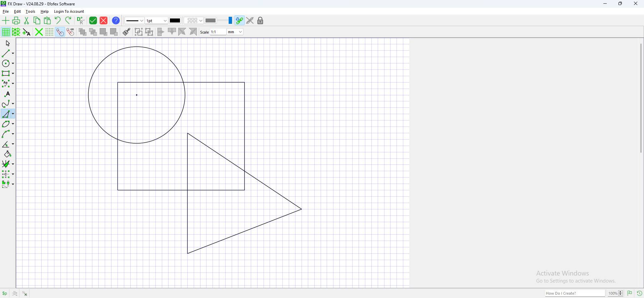Image resolution: width=644 pixels, height=298 pixels.
Task: Toggle the dotted grid display
Action: click(x=49, y=32)
